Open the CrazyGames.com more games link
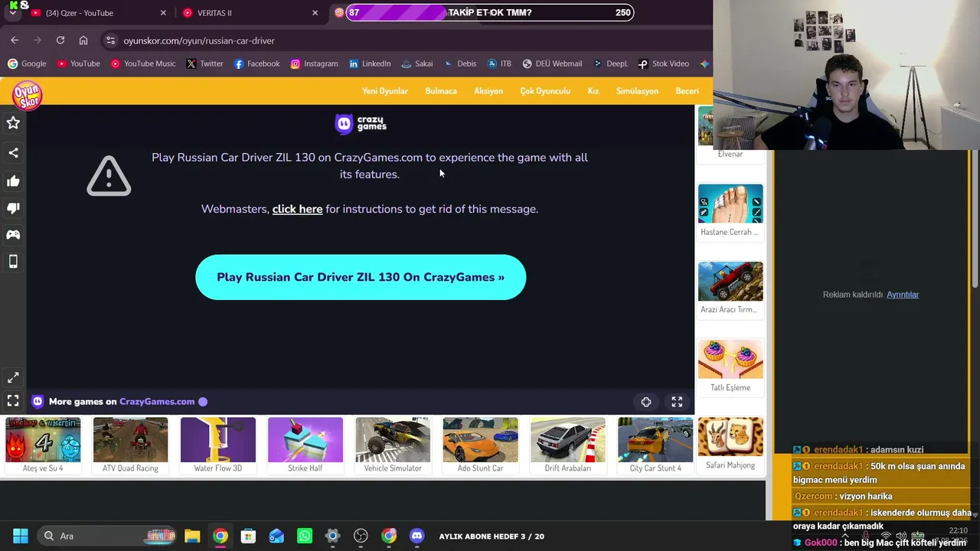The image size is (980, 551). pyautogui.click(x=157, y=402)
